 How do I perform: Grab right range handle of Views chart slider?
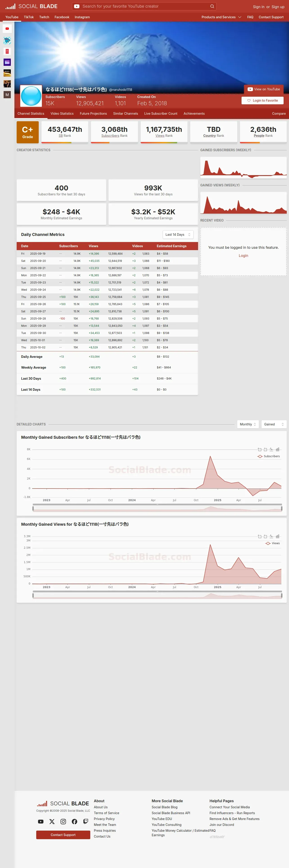click(x=282, y=595)
